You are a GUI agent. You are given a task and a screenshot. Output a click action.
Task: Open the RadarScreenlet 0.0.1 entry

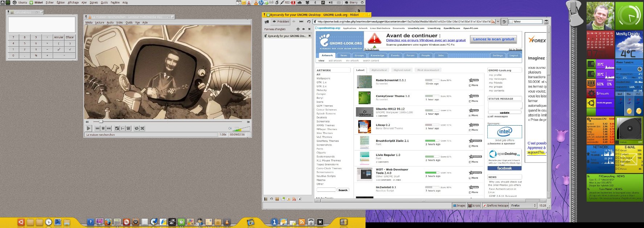click(391, 80)
